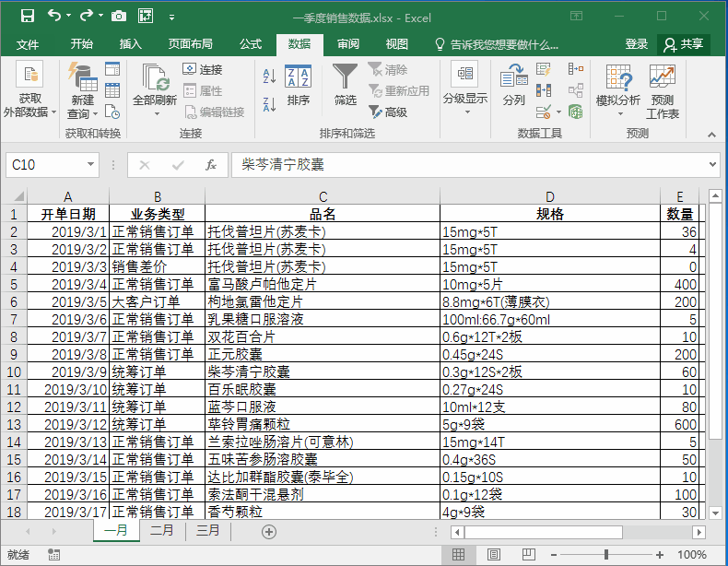Undo the last action

pos(54,17)
